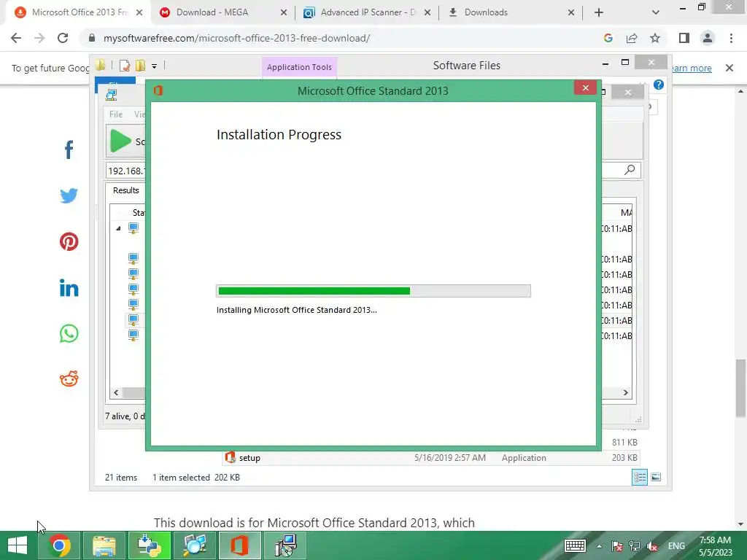Click the share page icon in Chrome
Viewport: 747px width, 560px height.
point(632,38)
